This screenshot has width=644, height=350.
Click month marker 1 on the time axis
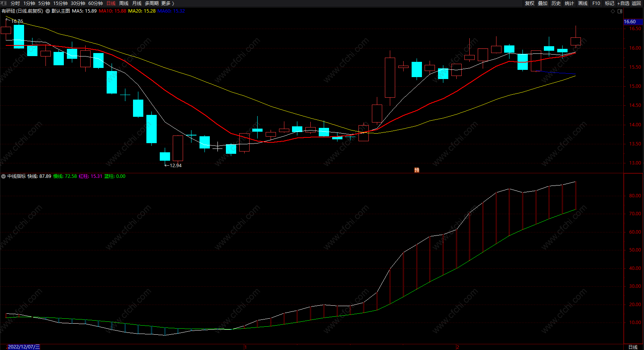point(245,347)
